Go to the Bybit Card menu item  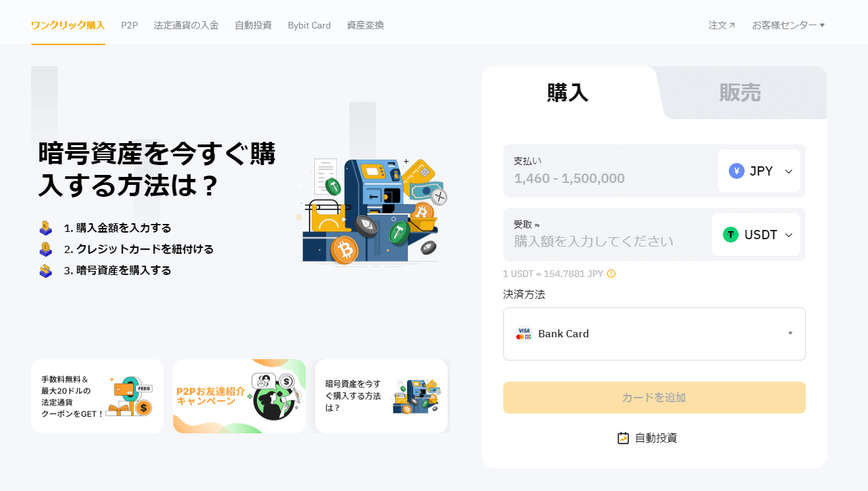point(309,25)
